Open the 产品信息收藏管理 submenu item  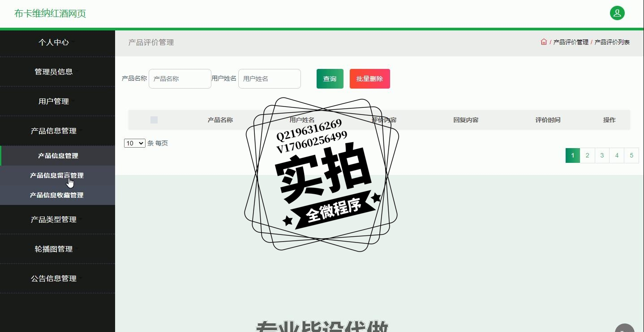pos(57,195)
